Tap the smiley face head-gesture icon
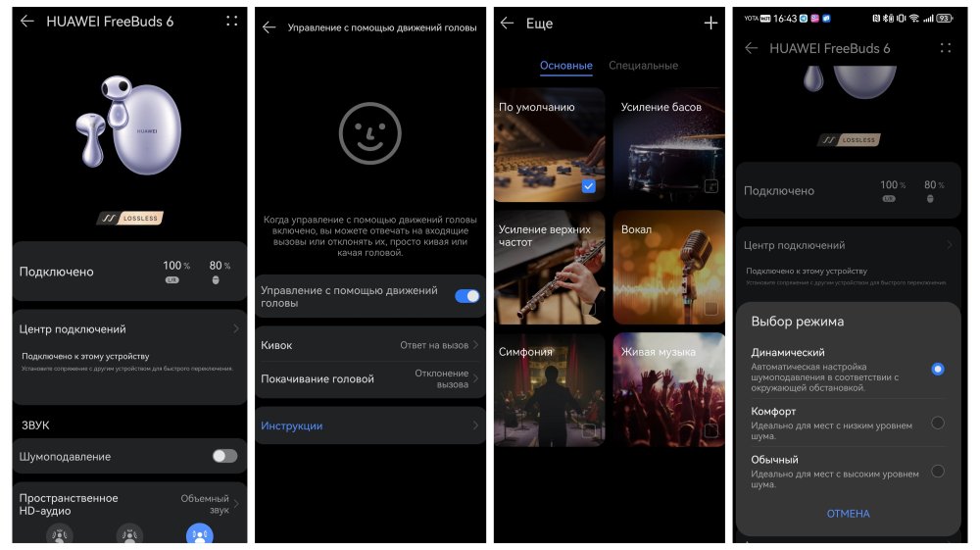 pyautogui.click(x=369, y=133)
